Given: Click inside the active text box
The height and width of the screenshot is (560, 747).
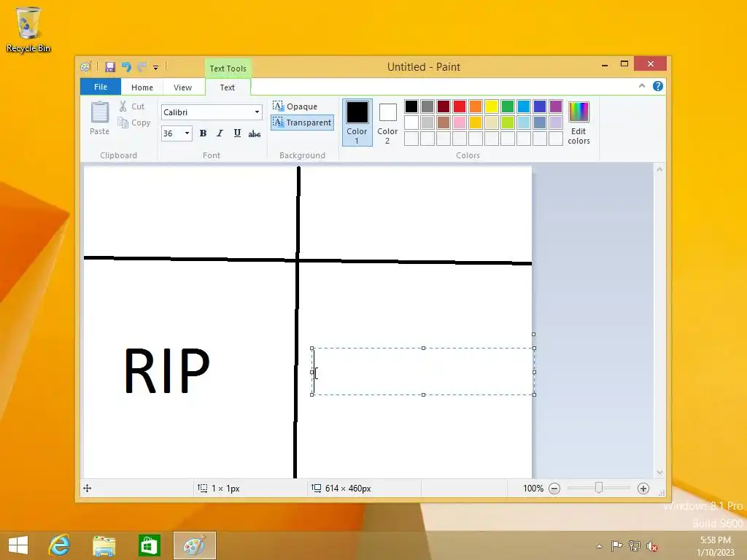Looking at the screenshot, I should 423,371.
